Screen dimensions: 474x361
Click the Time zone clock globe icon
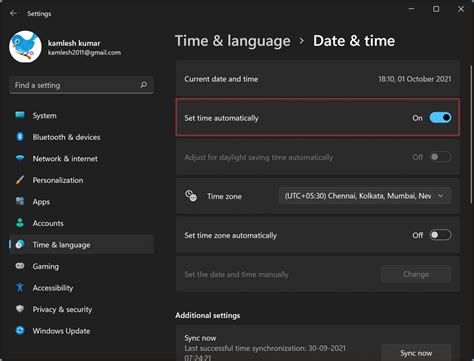point(191,196)
